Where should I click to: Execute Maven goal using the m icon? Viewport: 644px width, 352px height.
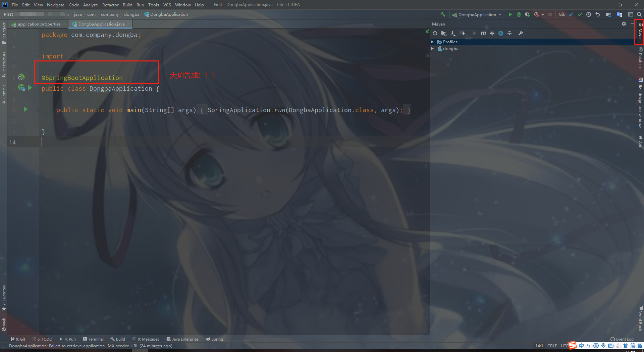pos(483,33)
